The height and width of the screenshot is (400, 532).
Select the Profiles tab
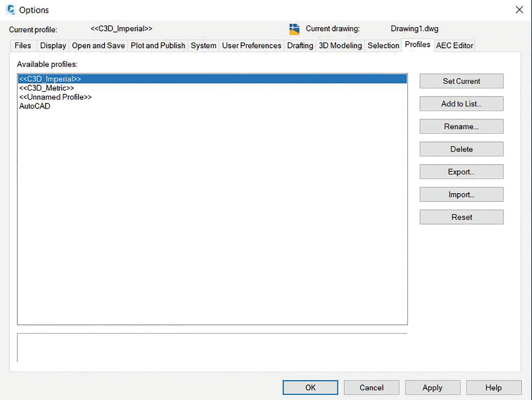(417, 45)
